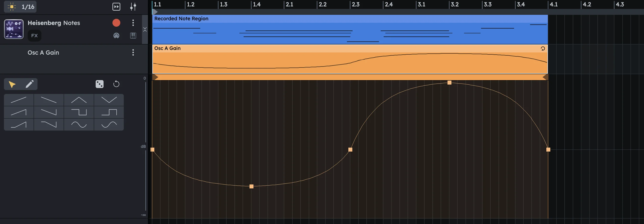Open the piano keyboard icon
Screen dimensions: 644x224
tap(133, 36)
